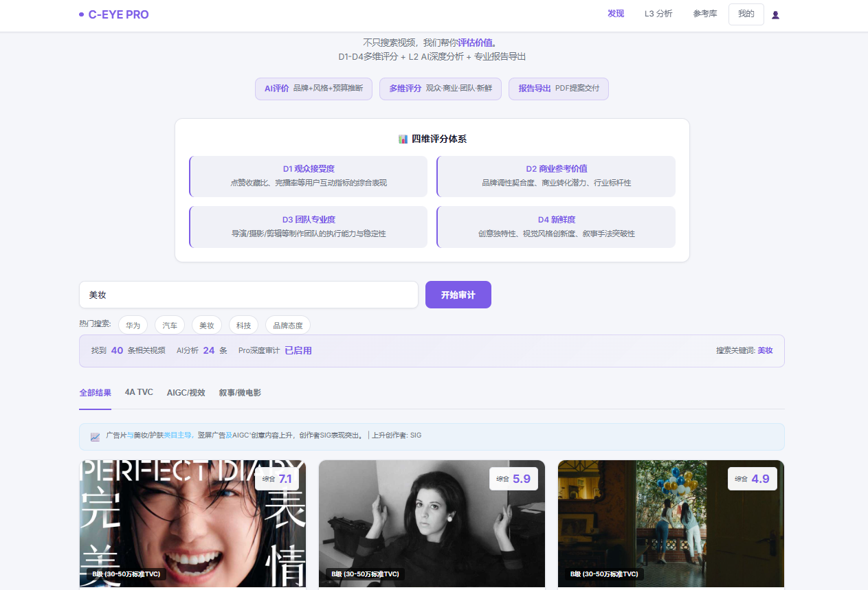This screenshot has height=590, width=868.
Task: Select the AI评价 feature pill
Action: pyautogui.click(x=313, y=89)
